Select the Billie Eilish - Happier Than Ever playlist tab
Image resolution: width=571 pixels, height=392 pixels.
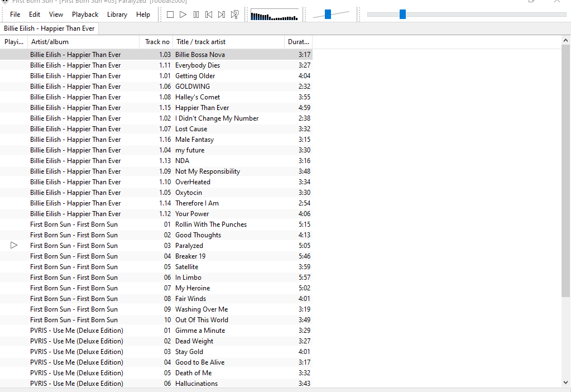pyautogui.click(x=49, y=28)
